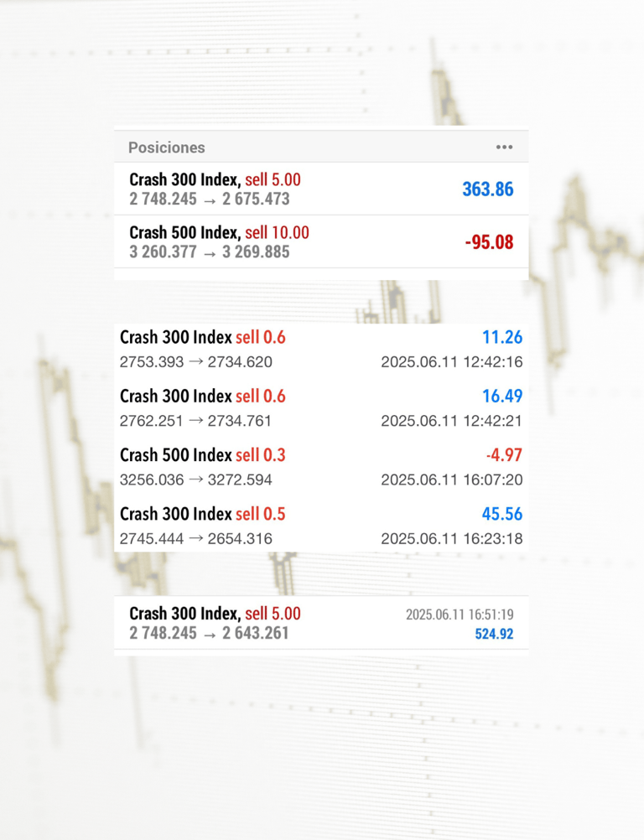Click the 45.56 profit amount
Screen dimensions: 644x840
point(502,514)
